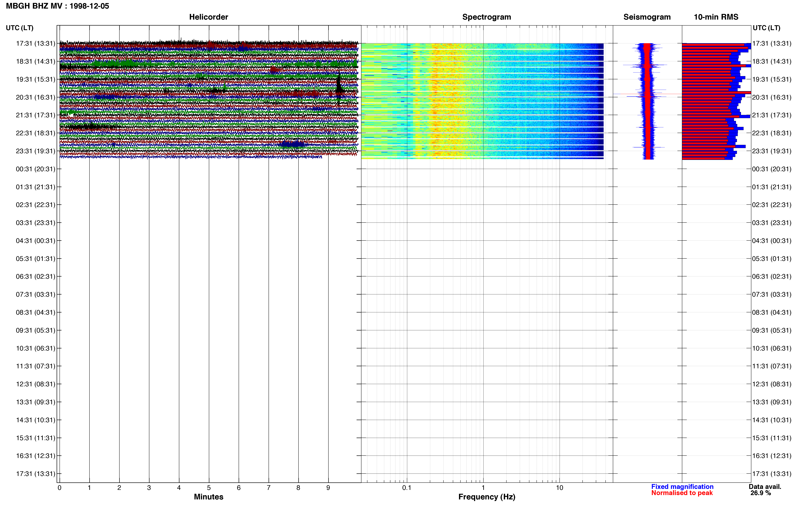Click the colored spectrogram data band
812x508 pixels.
pos(482,101)
